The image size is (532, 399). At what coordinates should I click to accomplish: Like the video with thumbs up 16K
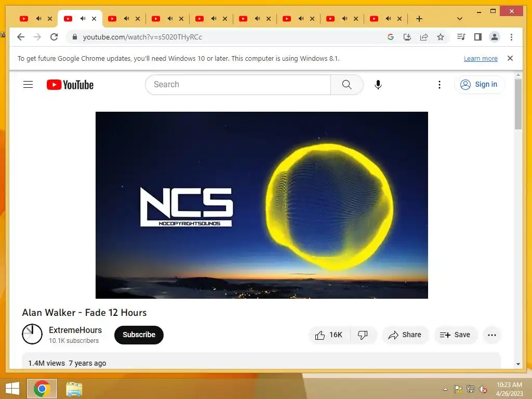[x=329, y=335]
